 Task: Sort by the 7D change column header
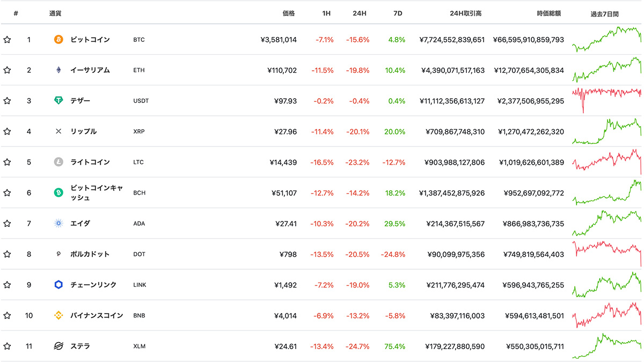tap(398, 13)
